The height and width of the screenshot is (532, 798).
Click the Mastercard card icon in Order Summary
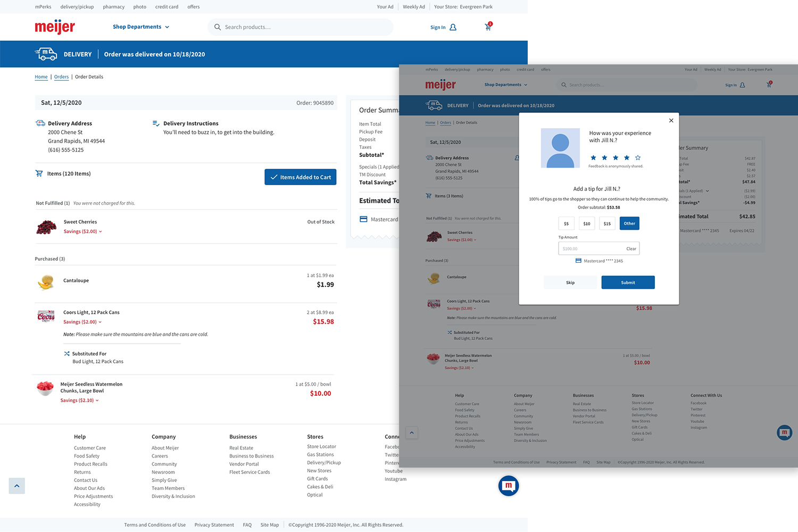point(363,219)
